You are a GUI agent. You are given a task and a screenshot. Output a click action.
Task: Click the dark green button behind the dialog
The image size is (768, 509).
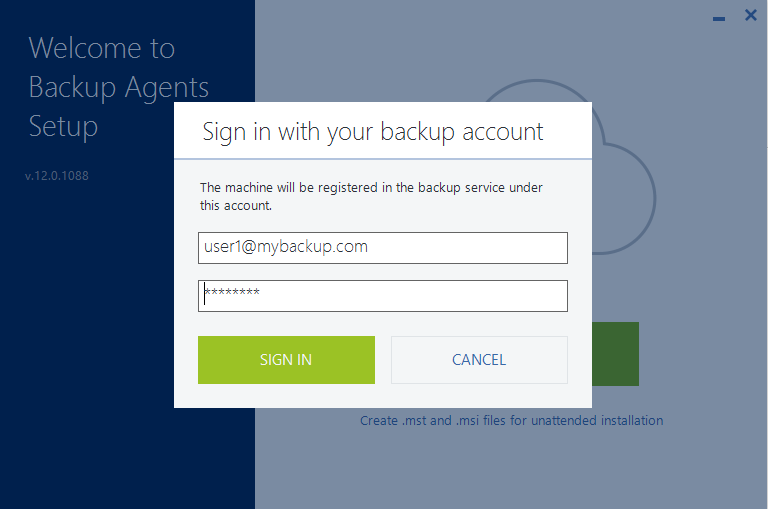(615, 354)
